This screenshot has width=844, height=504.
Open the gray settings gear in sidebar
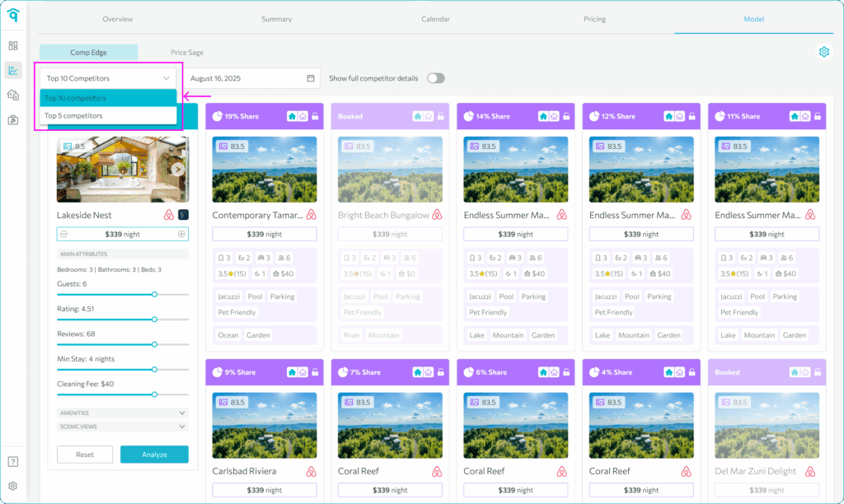13,486
